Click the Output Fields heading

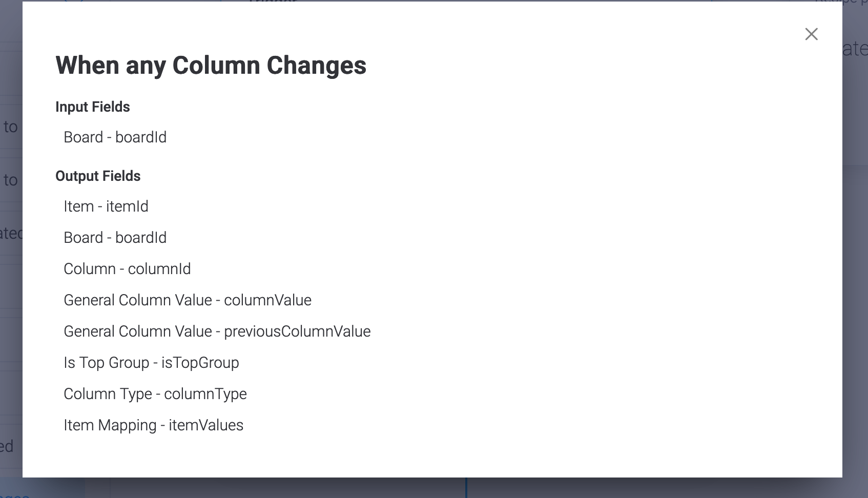point(98,176)
